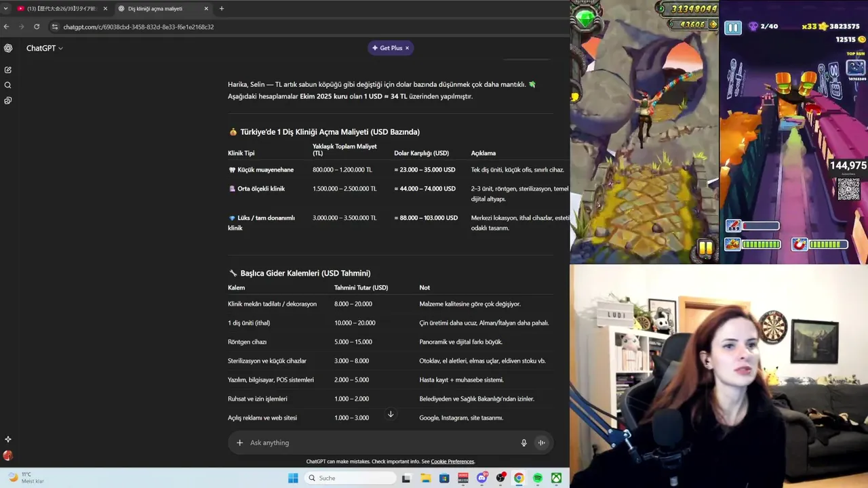This screenshot has height=488, width=868.
Task: Switch to Chrome on the taskbar
Action: (x=519, y=478)
